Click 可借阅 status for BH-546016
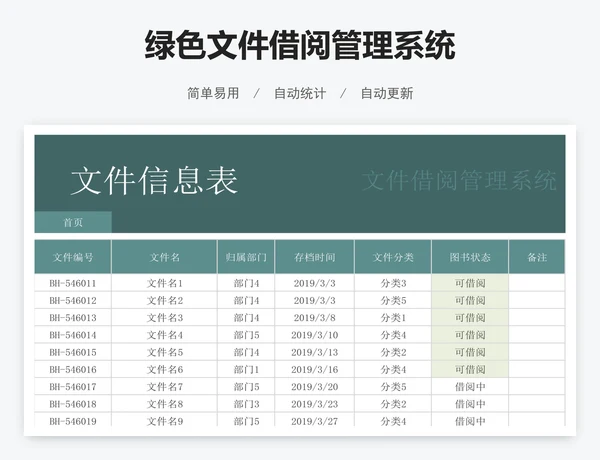This screenshot has width=600, height=460. coord(470,369)
